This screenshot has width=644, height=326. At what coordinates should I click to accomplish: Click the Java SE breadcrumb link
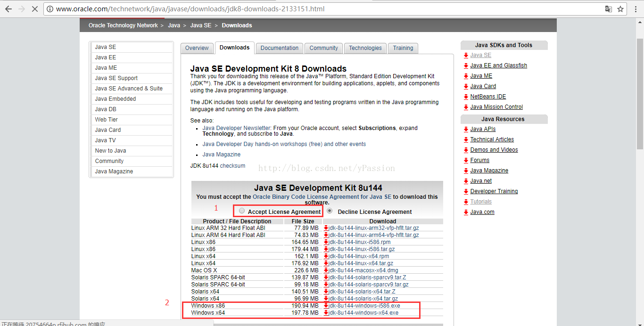201,25
